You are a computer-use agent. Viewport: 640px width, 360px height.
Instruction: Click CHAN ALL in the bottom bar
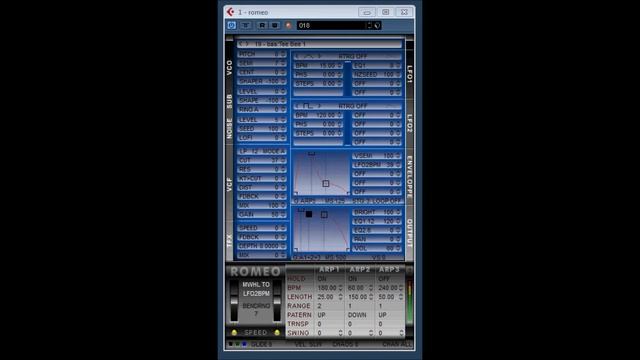397,344
